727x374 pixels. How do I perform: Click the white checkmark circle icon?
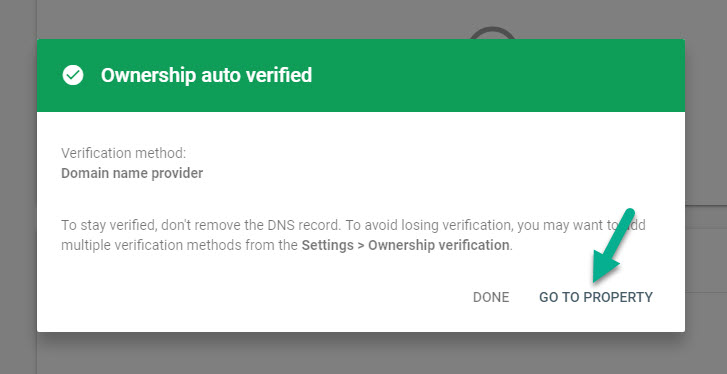(x=73, y=75)
